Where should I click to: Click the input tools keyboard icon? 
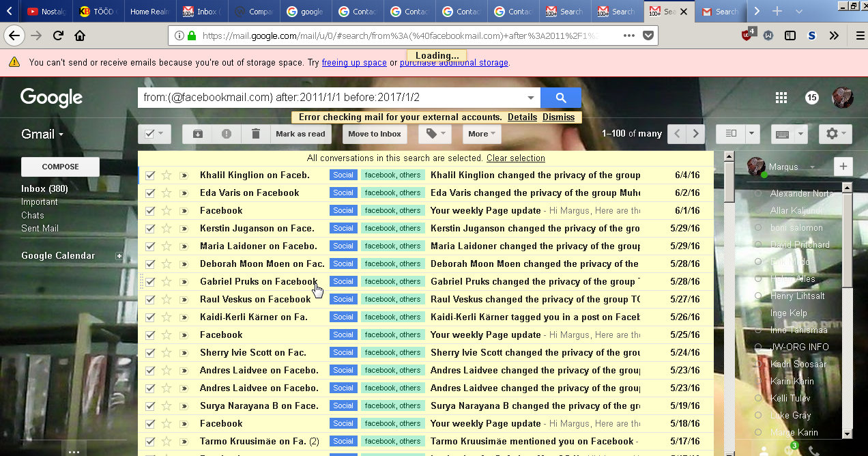coord(783,134)
